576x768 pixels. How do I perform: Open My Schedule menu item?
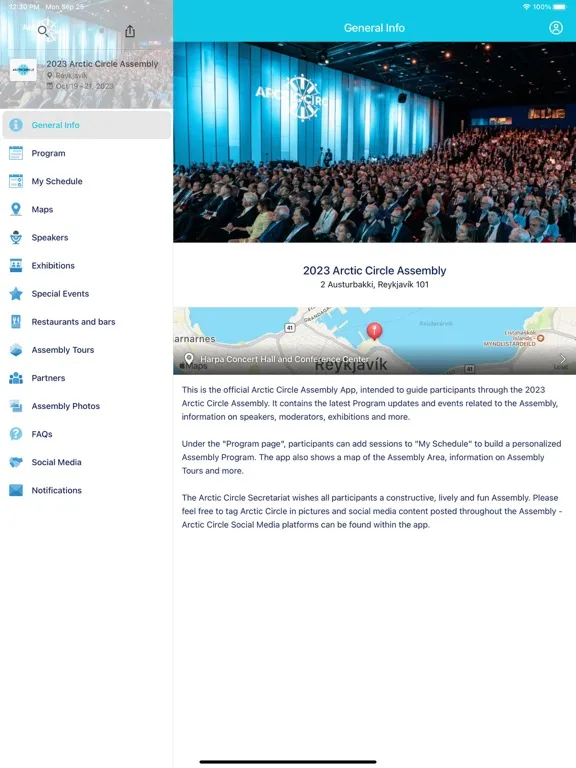pos(87,181)
